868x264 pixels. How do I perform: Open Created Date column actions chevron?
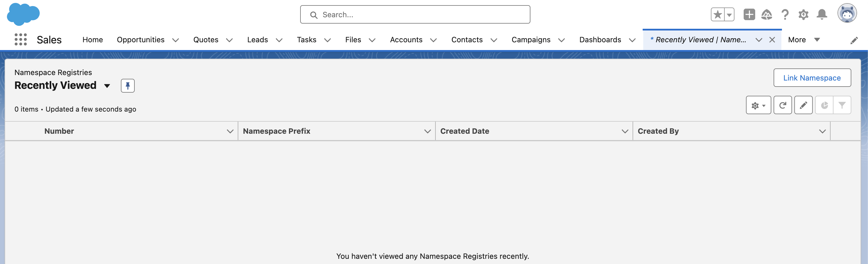point(625,131)
